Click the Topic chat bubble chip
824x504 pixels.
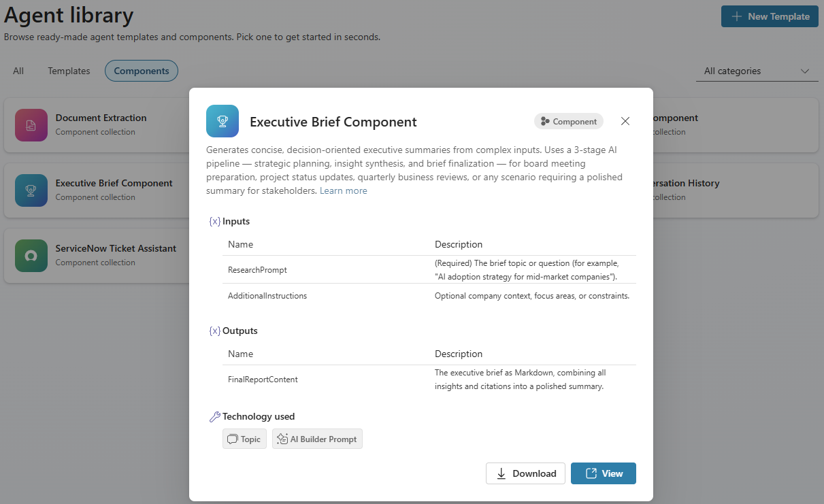pyautogui.click(x=244, y=439)
